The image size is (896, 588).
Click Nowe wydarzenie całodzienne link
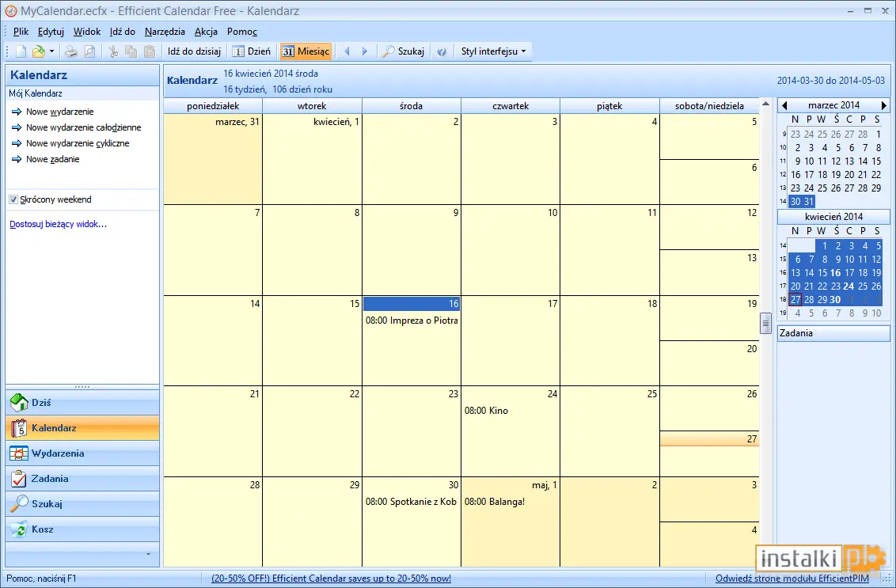click(83, 127)
